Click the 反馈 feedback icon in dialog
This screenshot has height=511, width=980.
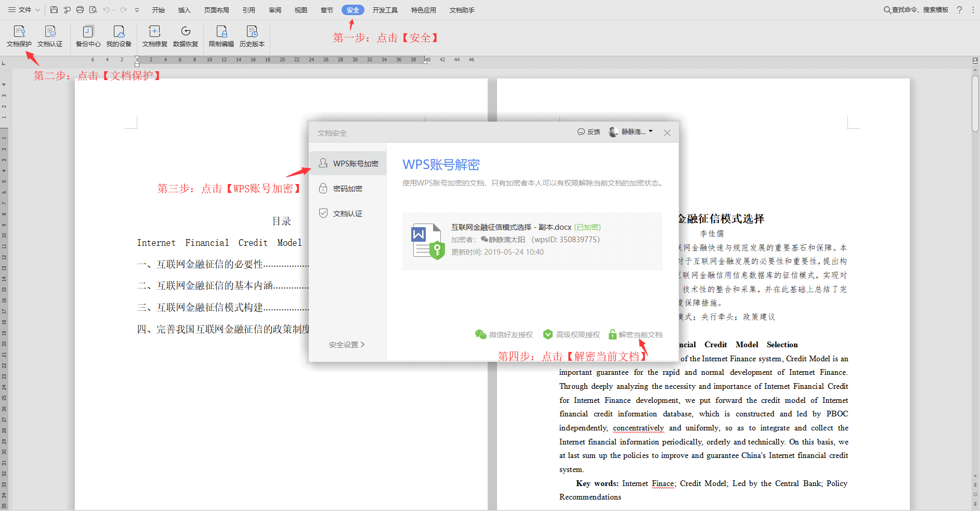581,132
